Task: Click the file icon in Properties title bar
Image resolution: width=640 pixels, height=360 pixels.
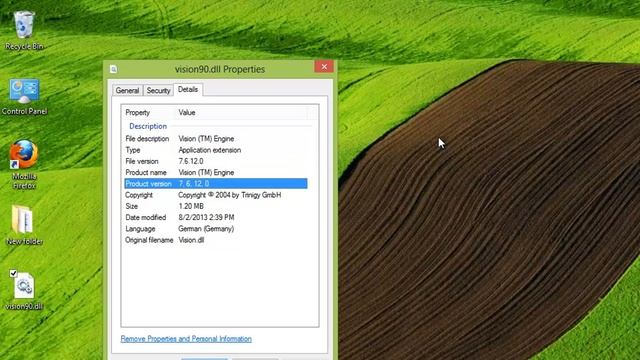Action: click(x=113, y=69)
